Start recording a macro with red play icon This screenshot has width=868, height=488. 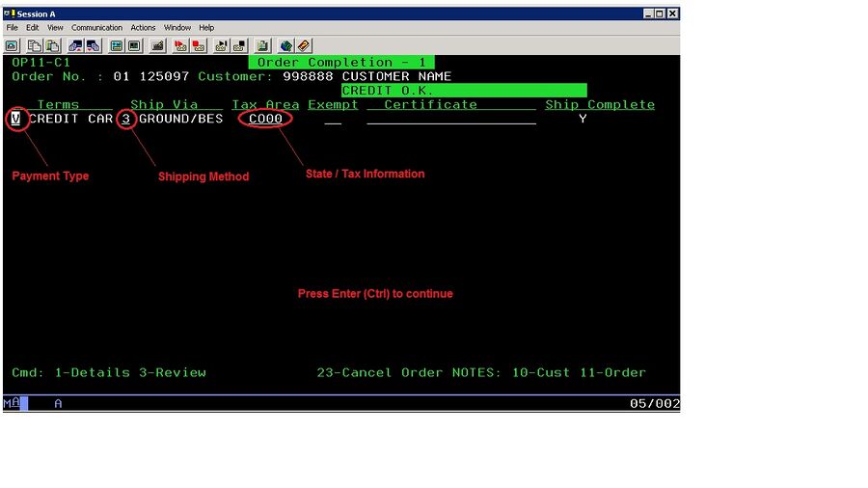coord(179,45)
